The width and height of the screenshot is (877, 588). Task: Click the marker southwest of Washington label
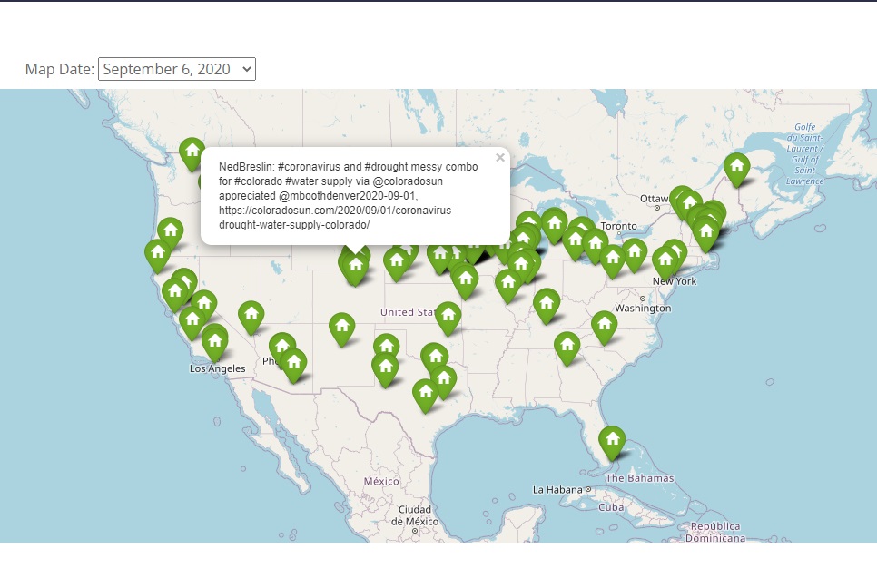[605, 325]
